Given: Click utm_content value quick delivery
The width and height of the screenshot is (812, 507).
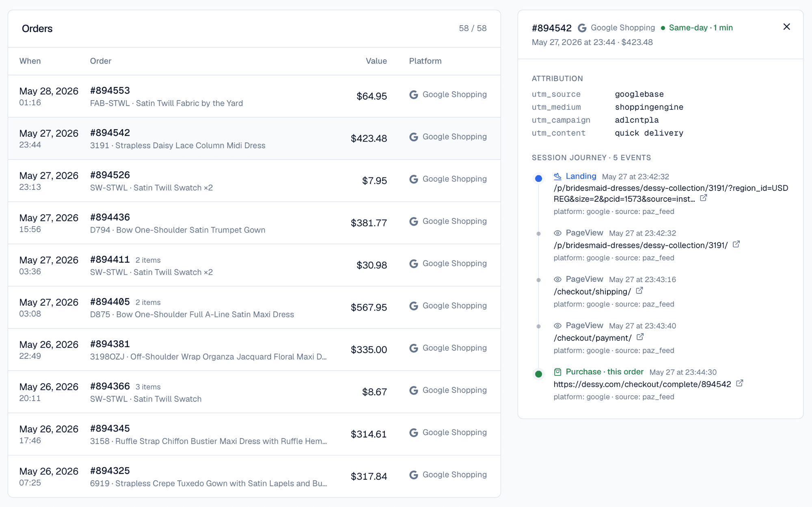Looking at the screenshot, I should click(649, 133).
